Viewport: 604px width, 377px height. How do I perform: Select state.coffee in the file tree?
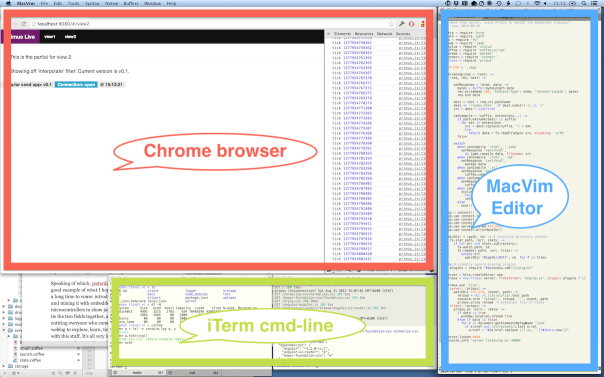click(30, 360)
